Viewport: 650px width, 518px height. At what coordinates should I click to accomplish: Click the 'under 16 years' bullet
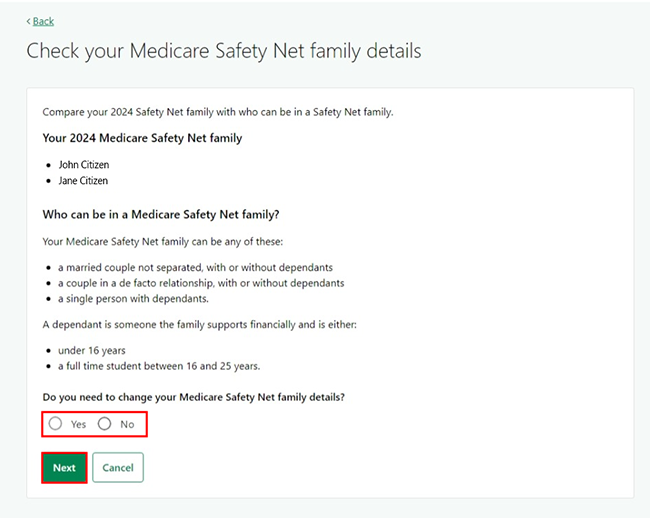coord(91,350)
